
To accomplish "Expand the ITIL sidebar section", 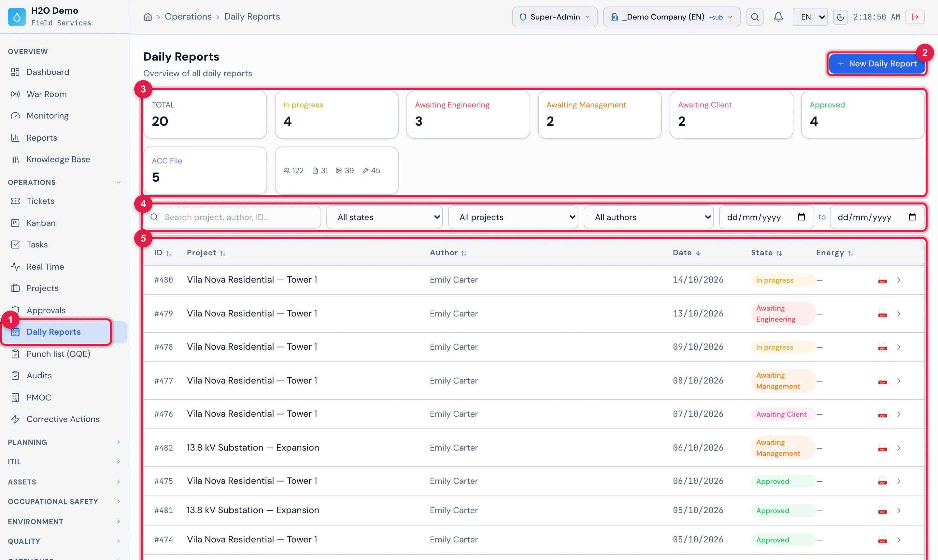I will coord(64,462).
